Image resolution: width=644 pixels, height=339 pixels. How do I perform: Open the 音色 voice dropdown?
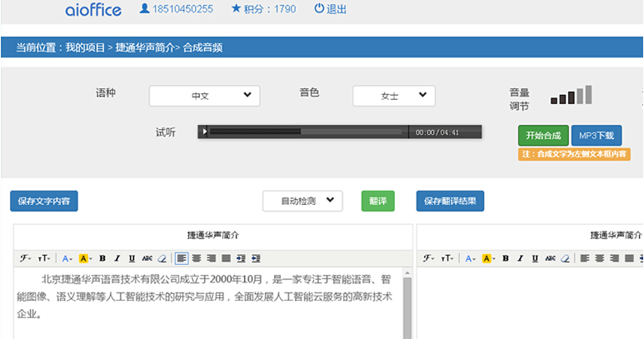click(x=394, y=96)
